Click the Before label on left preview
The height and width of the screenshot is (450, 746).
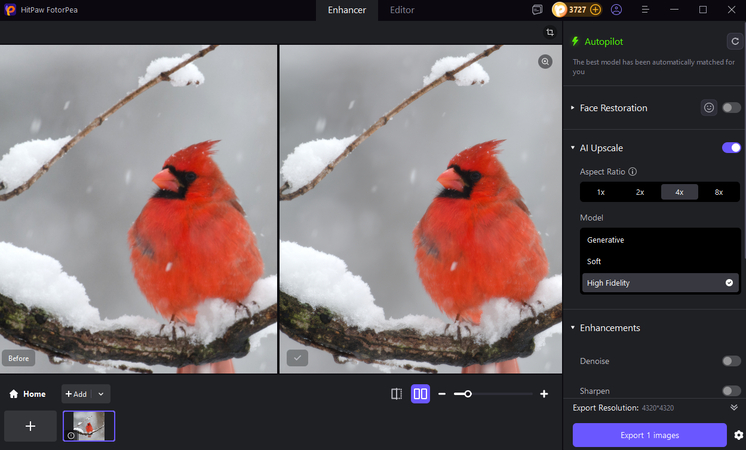tap(19, 358)
